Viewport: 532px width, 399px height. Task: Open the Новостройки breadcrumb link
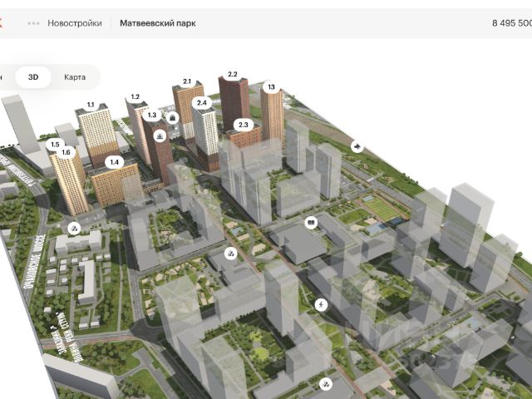coord(75,23)
